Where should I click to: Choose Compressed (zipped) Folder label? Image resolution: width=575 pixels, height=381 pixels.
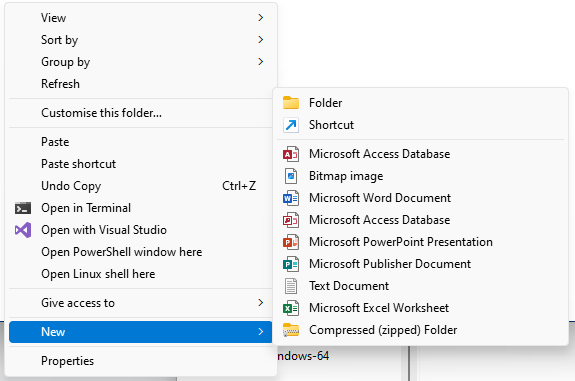click(383, 330)
